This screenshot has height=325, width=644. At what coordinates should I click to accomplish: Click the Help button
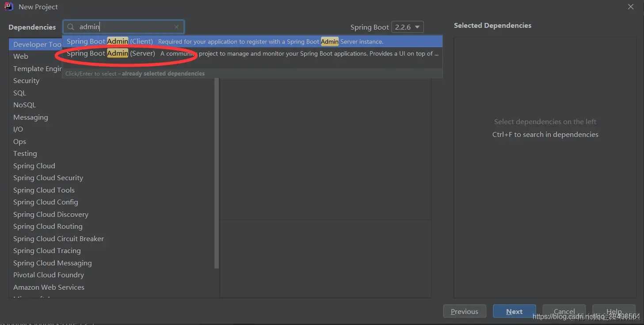pos(614,311)
